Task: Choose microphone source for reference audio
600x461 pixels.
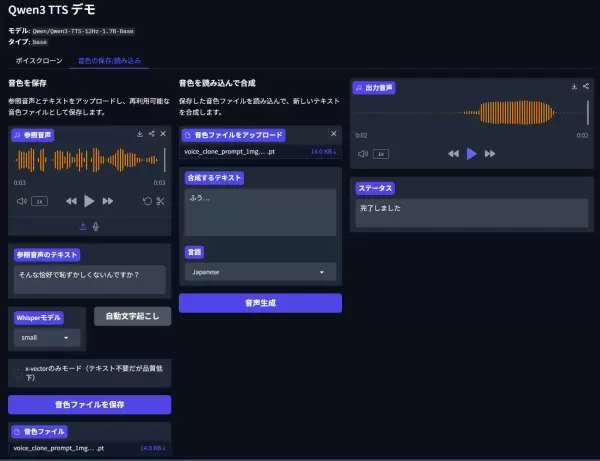Action: pos(96,226)
